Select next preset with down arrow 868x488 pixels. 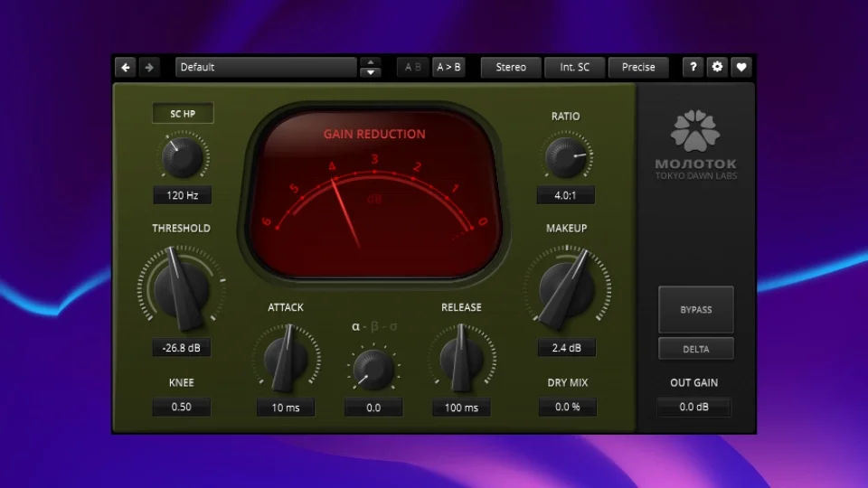tap(371, 72)
